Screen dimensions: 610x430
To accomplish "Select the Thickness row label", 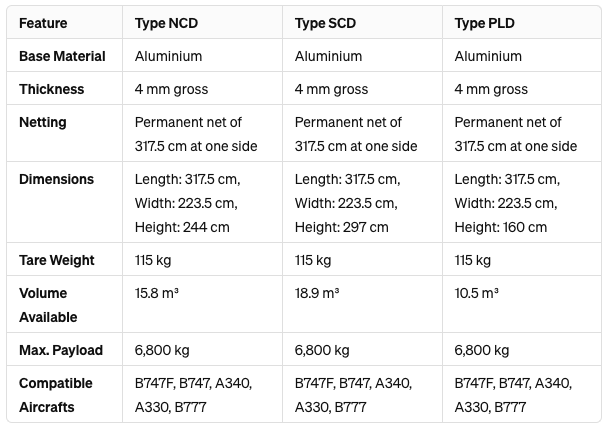I will (51, 89).
